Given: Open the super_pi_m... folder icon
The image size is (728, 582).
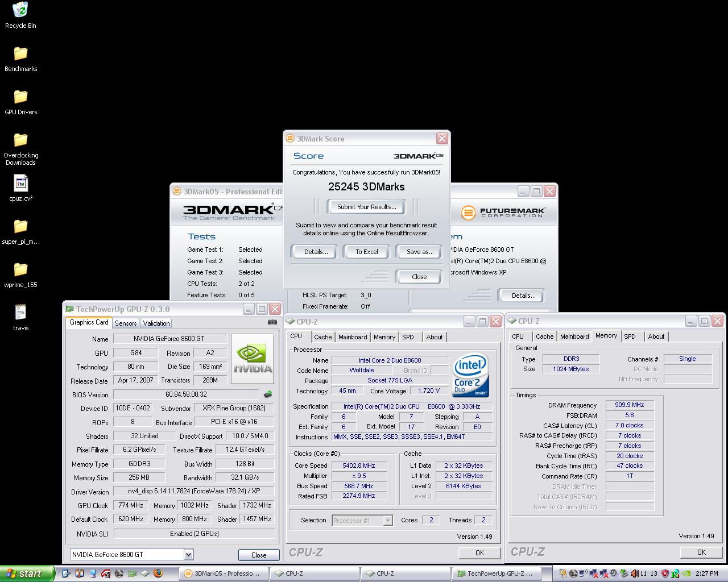Looking at the screenshot, I should tap(20, 226).
